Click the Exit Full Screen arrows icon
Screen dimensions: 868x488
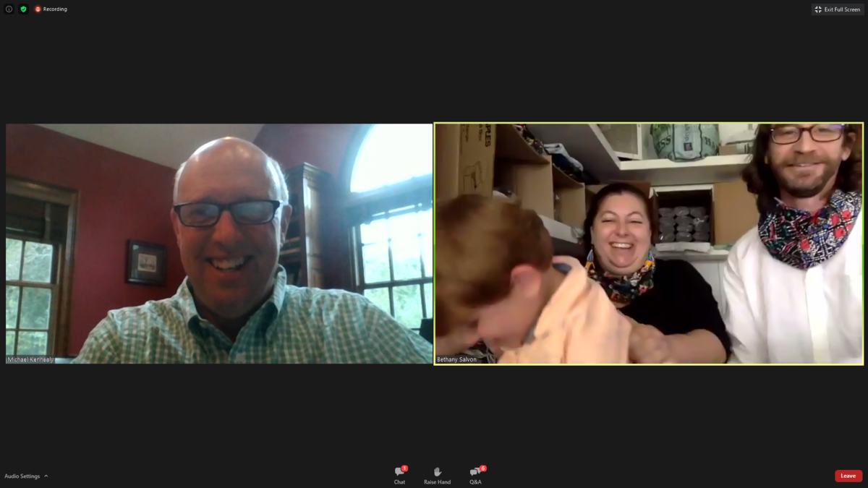point(818,9)
